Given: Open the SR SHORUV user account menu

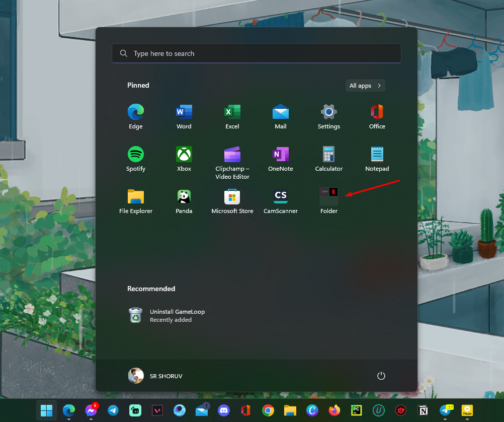Looking at the screenshot, I should pyautogui.click(x=155, y=376).
